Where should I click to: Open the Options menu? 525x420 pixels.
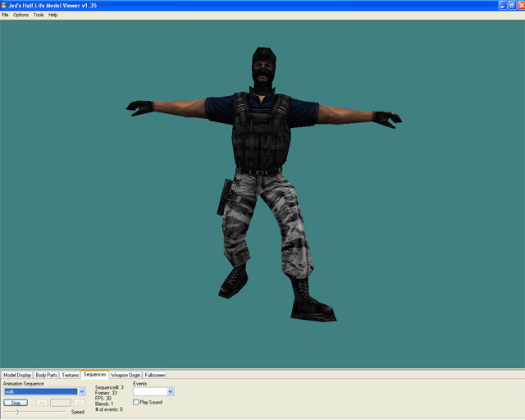point(21,15)
